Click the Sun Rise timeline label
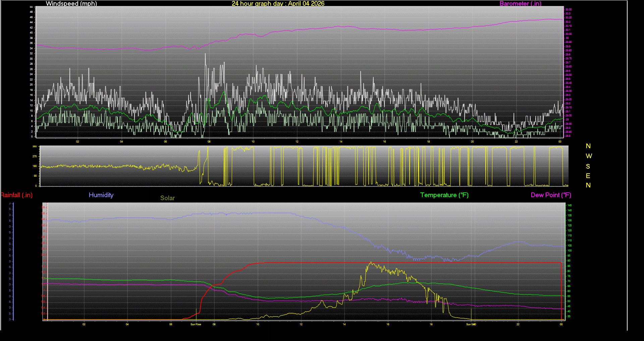644x341 pixels. click(x=196, y=324)
